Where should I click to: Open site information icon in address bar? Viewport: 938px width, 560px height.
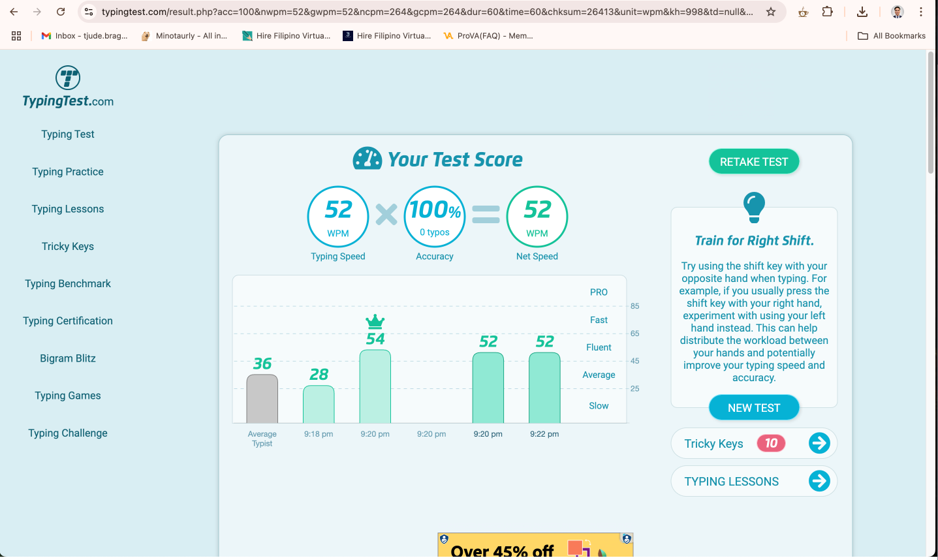point(89,12)
